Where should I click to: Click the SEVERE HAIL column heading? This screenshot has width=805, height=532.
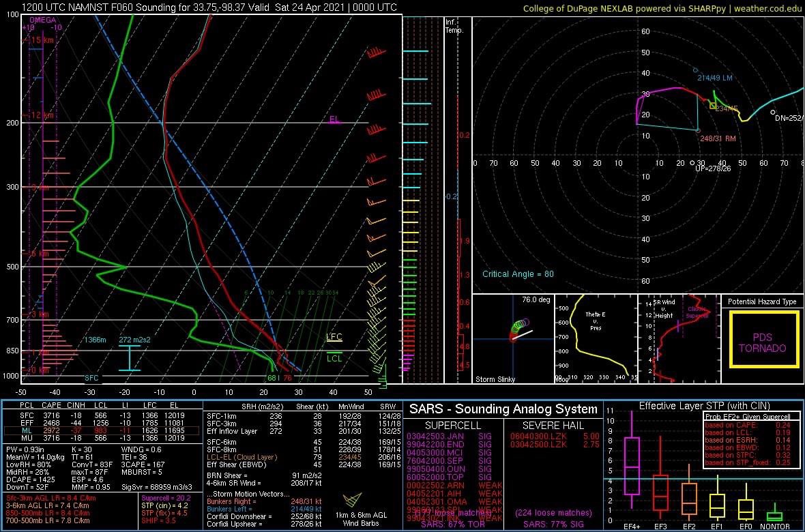pyautogui.click(x=553, y=426)
